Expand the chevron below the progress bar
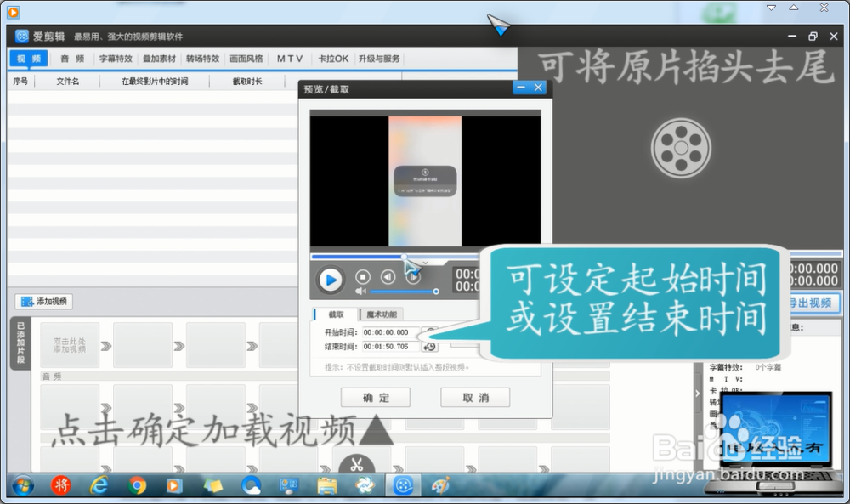 point(426,263)
